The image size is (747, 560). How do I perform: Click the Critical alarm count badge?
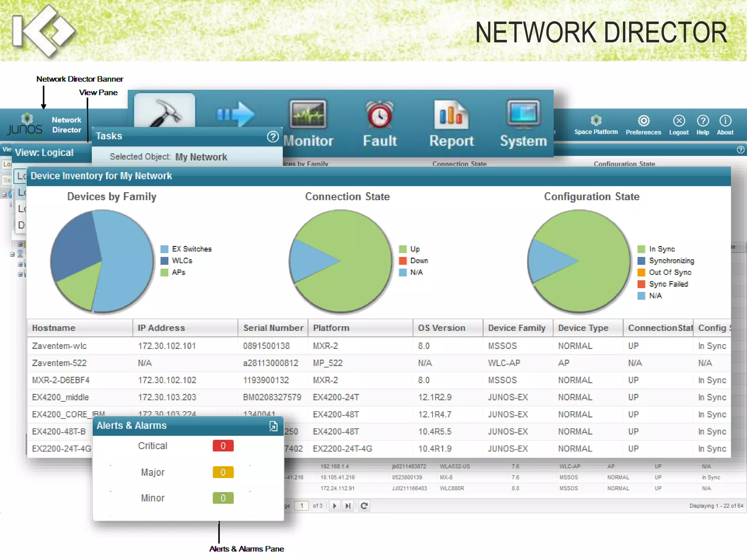tap(223, 446)
